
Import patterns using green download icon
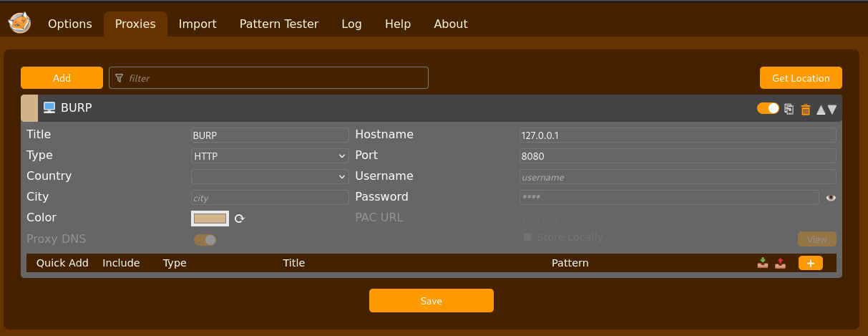[763, 263]
